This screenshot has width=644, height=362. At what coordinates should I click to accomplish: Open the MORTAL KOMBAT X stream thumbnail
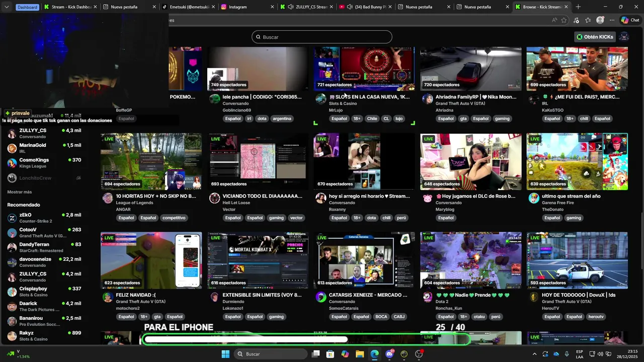click(258, 260)
